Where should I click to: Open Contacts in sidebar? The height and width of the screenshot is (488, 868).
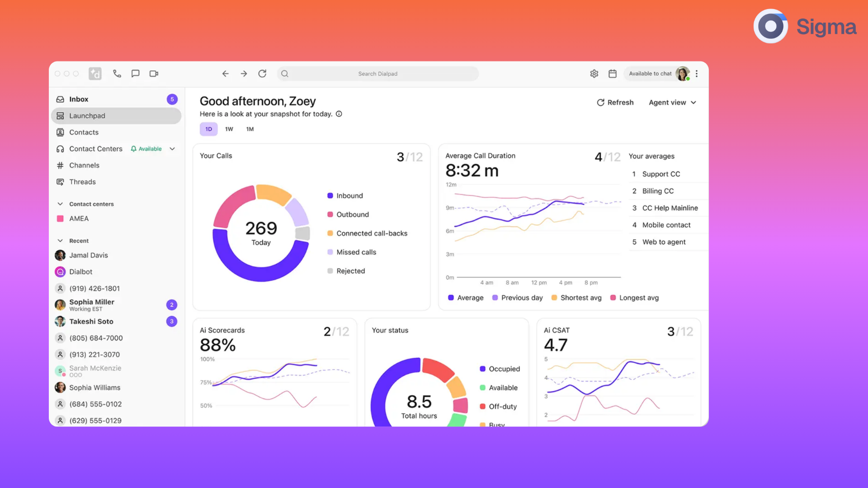pyautogui.click(x=117, y=132)
